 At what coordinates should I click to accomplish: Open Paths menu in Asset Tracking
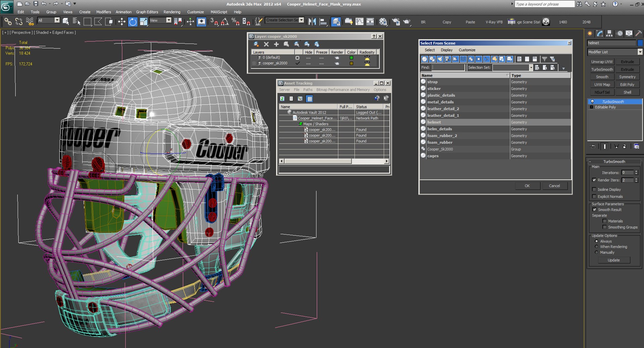(308, 90)
